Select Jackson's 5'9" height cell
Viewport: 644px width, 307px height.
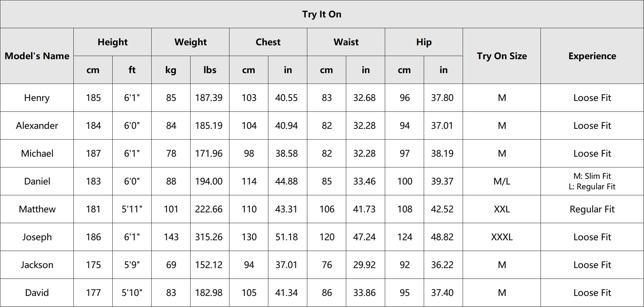132,265
